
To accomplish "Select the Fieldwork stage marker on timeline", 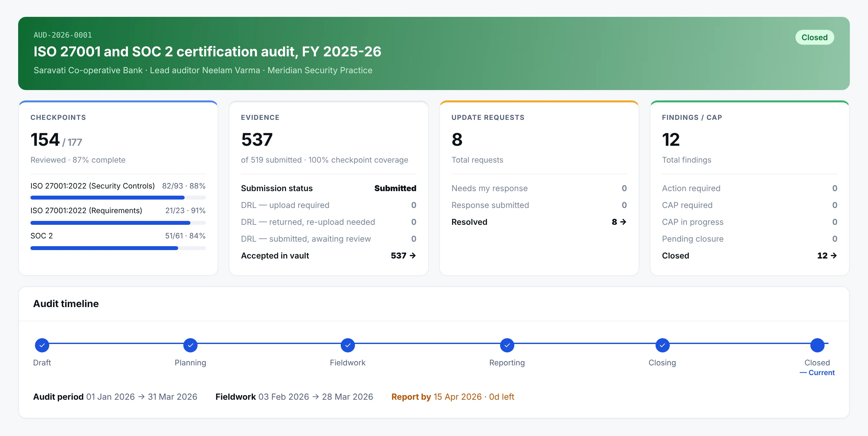I will coord(348,345).
